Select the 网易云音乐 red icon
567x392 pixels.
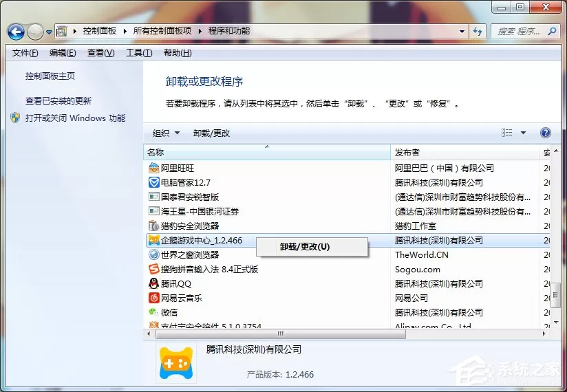click(153, 298)
